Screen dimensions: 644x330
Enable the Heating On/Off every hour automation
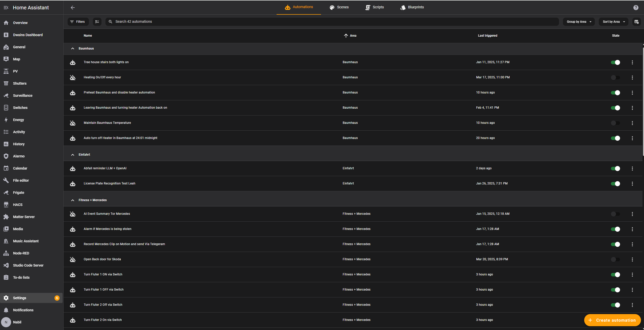coord(615,77)
